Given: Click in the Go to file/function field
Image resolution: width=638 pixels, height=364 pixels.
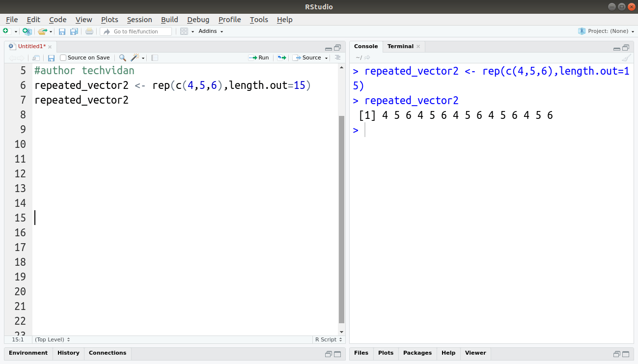Looking at the screenshot, I should 136,31.
